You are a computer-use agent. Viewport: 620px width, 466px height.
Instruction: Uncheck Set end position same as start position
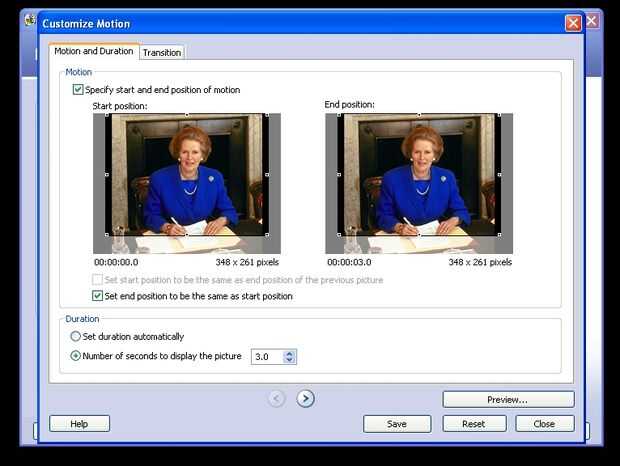tap(97, 296)
